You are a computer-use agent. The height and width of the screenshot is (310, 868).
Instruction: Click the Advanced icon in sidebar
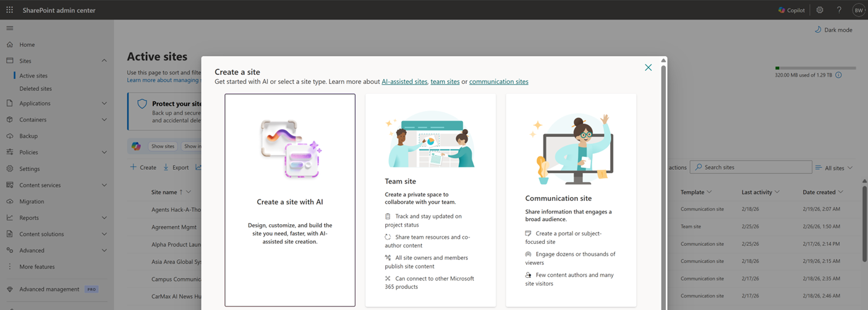click(9, 250)
